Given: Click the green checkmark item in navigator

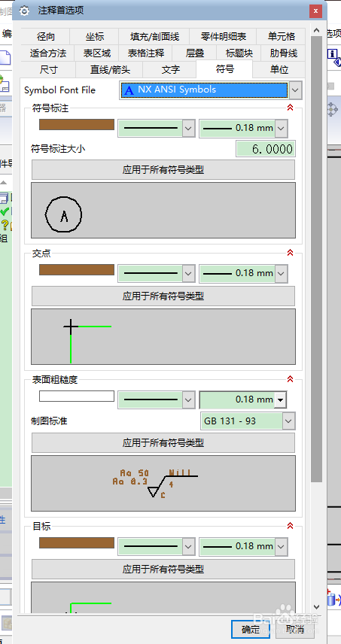Looking at the screenshot, I should (x=5, y=212).
